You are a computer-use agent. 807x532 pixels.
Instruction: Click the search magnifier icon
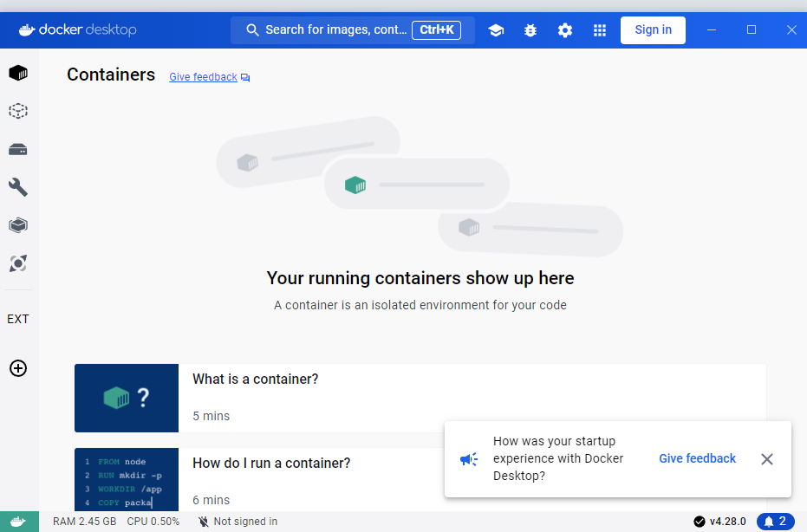[252, 29]
